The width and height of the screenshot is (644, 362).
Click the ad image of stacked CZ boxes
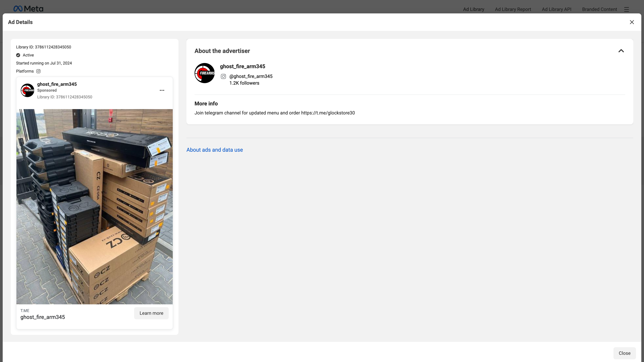point(94,206)
